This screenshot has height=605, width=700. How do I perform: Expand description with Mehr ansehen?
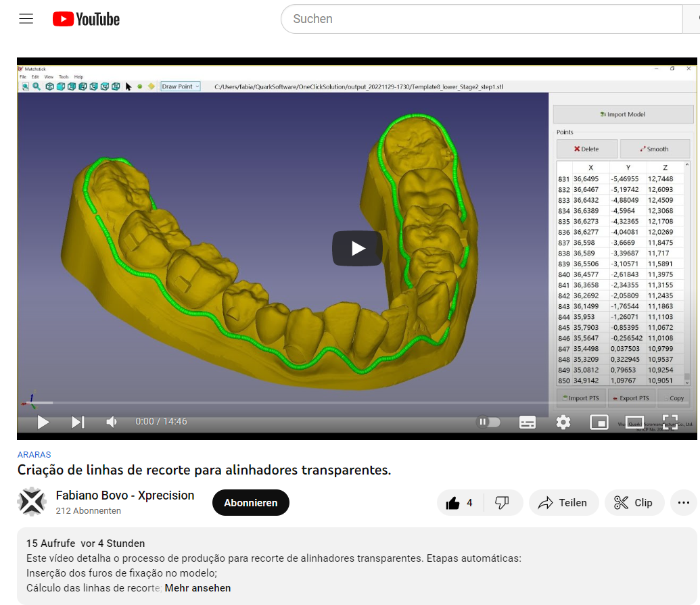[197, 588]
